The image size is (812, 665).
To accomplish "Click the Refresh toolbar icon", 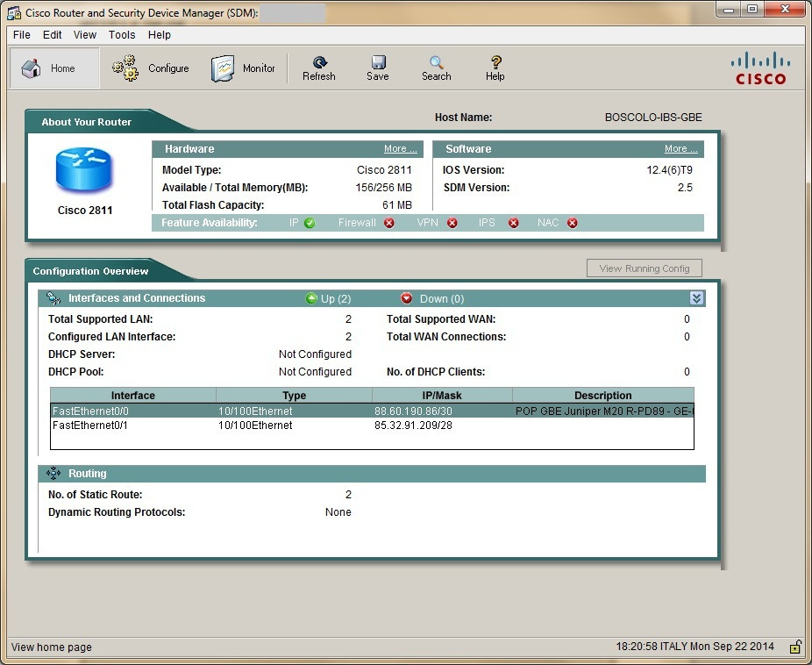I will point(319,62).
